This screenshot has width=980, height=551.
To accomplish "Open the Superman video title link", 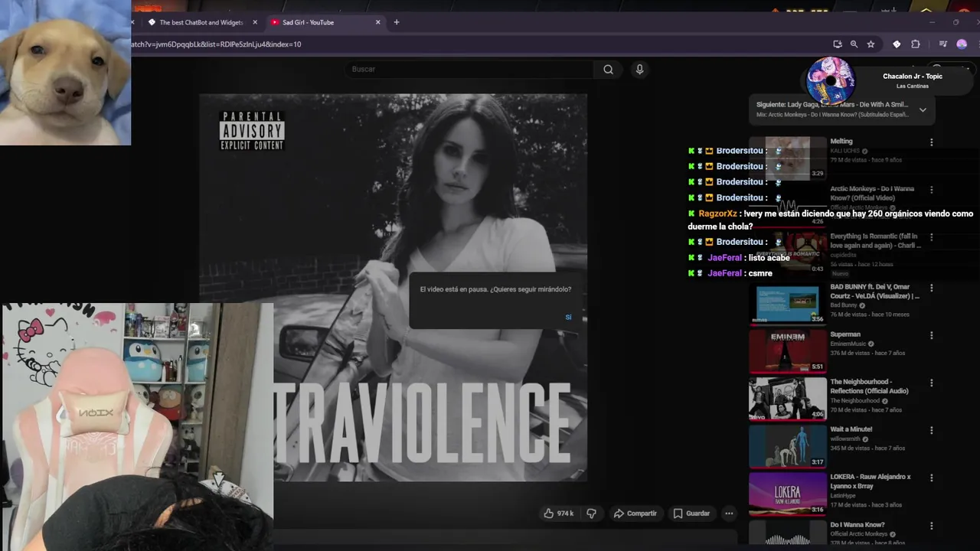I will [x=845, y=334].
